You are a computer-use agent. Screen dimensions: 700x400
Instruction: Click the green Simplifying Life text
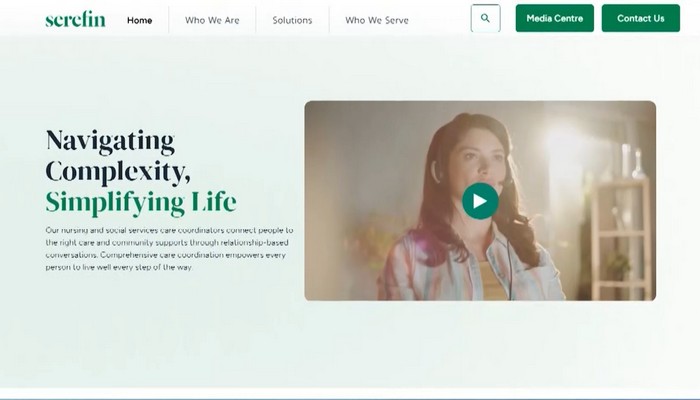click(141, 202)
